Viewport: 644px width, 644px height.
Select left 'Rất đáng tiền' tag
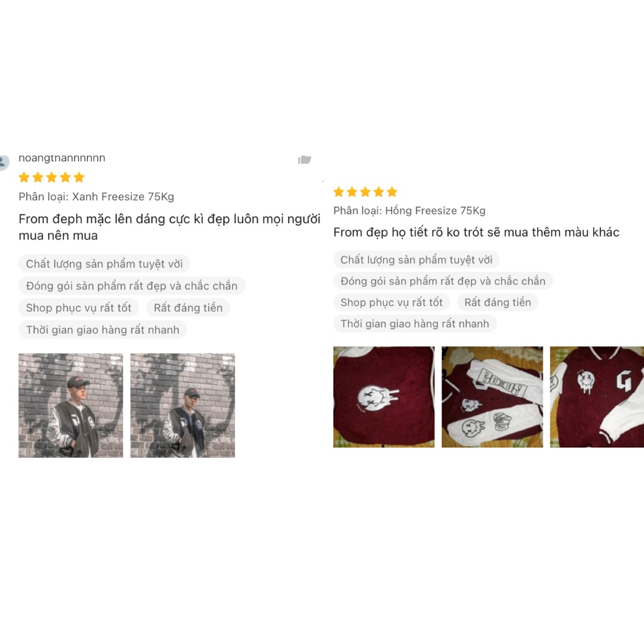click(x=188, y=308)
